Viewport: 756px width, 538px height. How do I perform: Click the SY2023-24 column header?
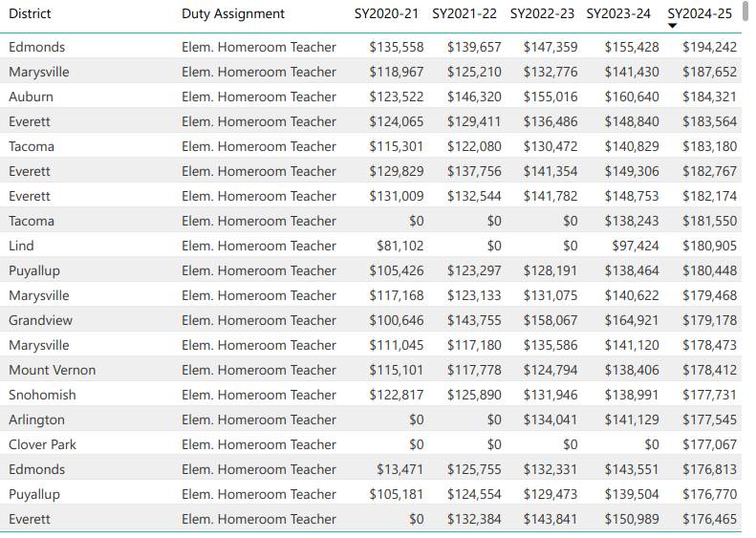tap(618, 13)
